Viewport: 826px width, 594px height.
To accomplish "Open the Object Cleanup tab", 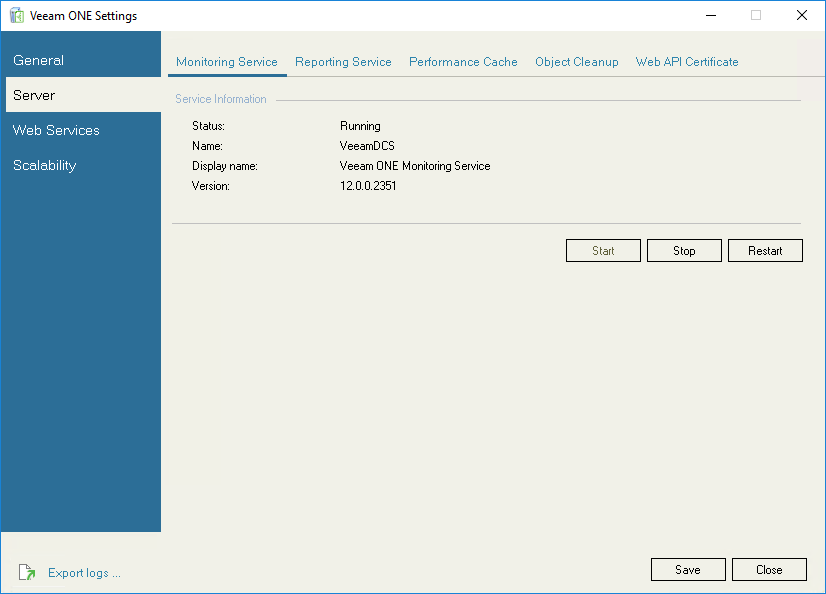I will [x=577, y=61].
